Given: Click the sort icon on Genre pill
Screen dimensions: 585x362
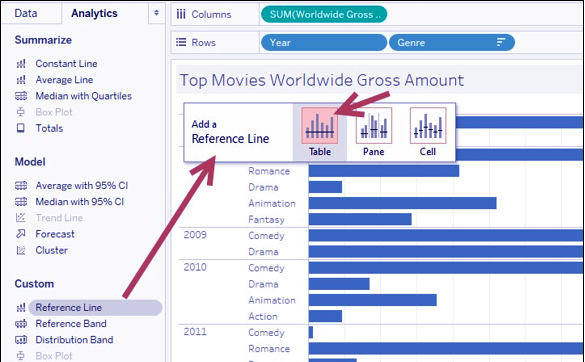Looking at the screenshot, I should (501, 42).
